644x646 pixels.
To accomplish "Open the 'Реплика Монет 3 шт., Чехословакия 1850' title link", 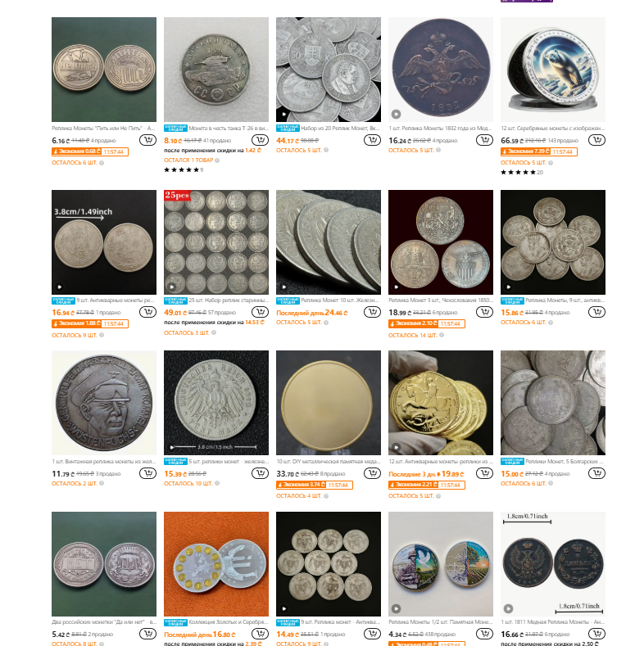I will click(x=439, y=300).
